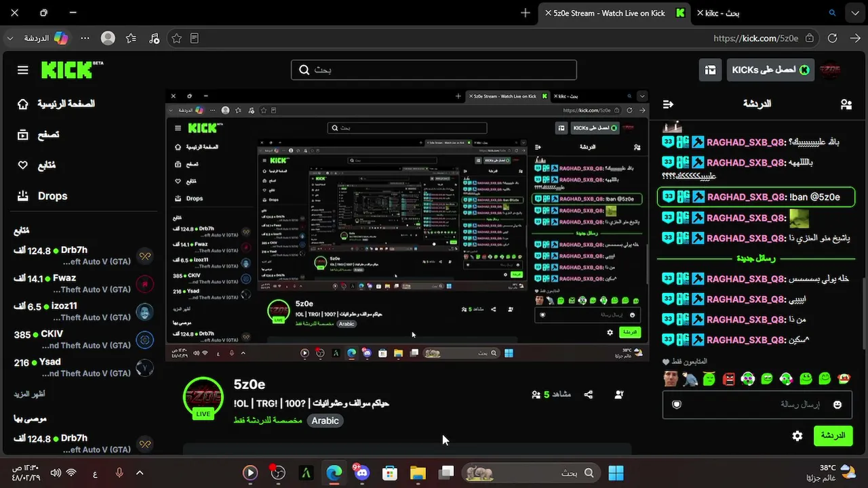868x488 pixels.
Task: Select the red angry face emote
Action: click(x=728, y=379)
